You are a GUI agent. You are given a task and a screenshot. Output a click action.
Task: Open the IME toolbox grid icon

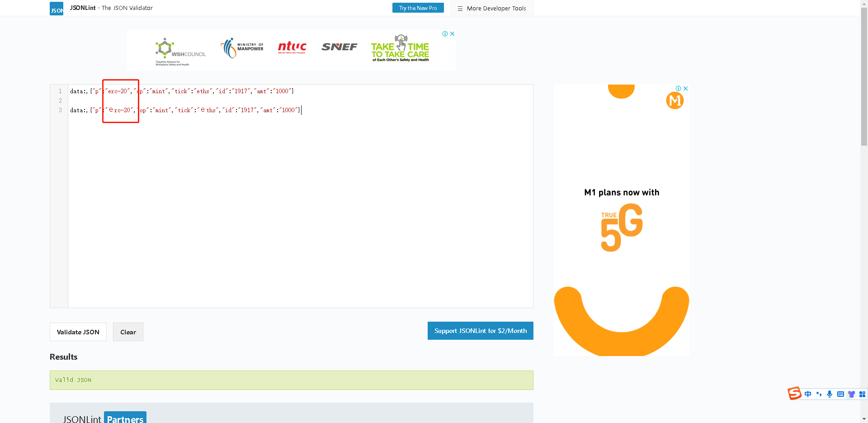point(862,394)
